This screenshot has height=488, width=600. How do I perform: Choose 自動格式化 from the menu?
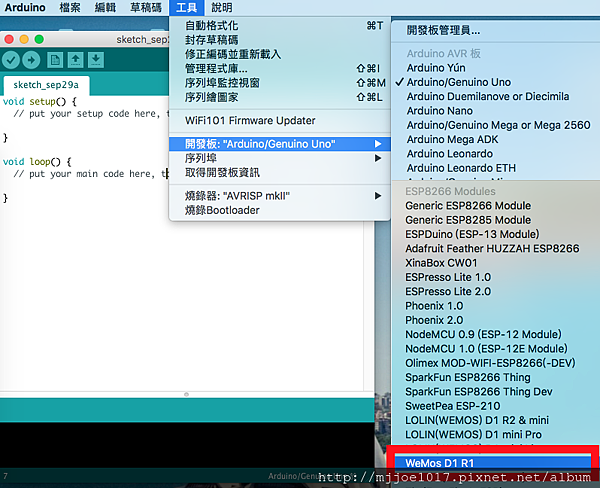tap(279, 26)
